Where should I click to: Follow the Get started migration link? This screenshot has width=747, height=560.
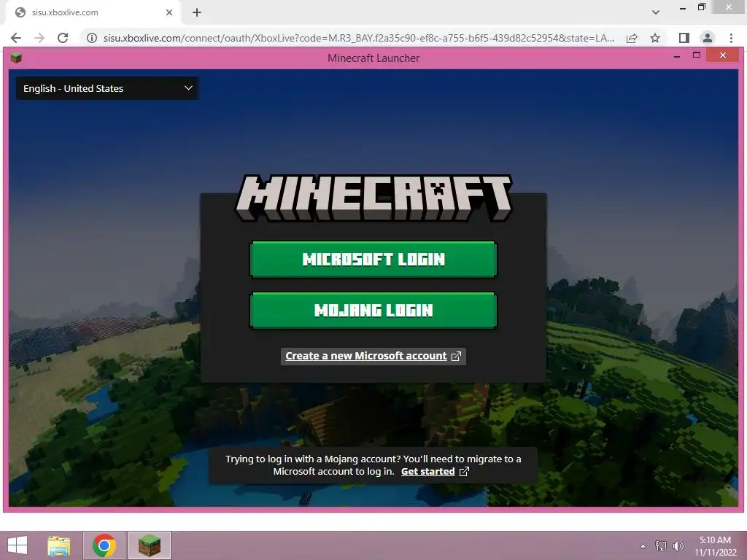427,472
